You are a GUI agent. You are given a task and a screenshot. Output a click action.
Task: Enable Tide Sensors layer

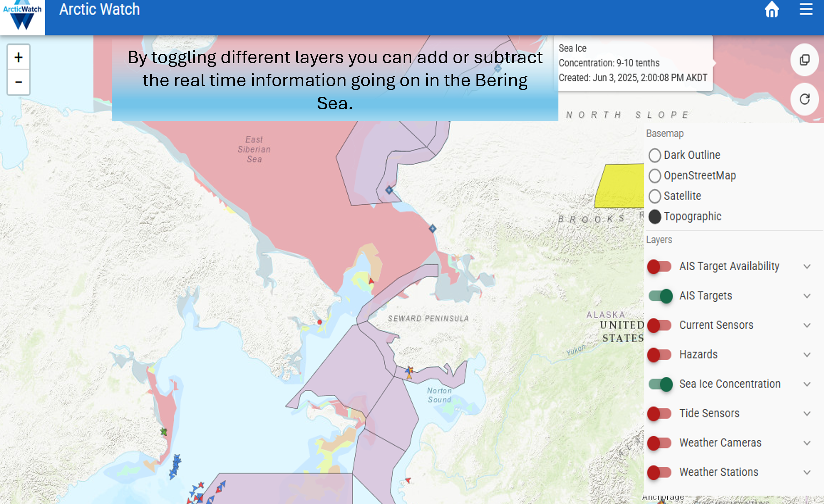pyautogui.click(x=659, y=414)
